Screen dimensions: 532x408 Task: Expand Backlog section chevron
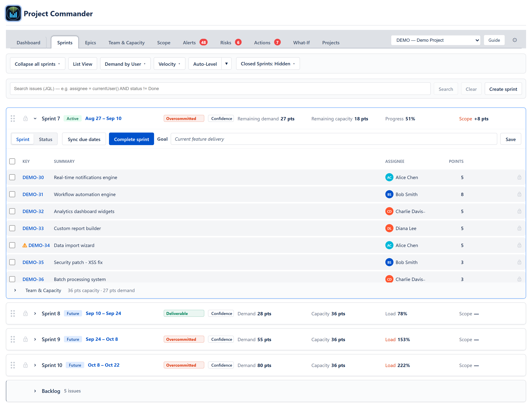coord(35,391)
